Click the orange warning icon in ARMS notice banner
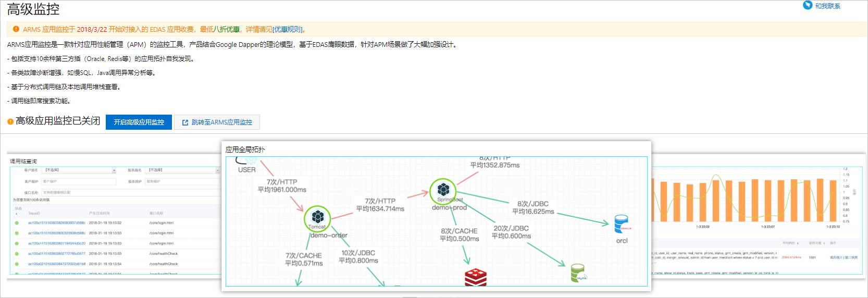 click(x=16, y=29)
